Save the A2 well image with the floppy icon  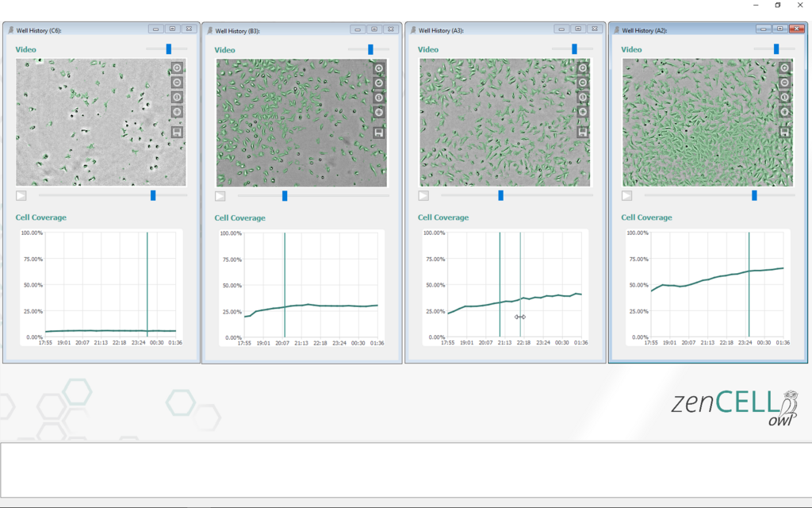(784, 132)
